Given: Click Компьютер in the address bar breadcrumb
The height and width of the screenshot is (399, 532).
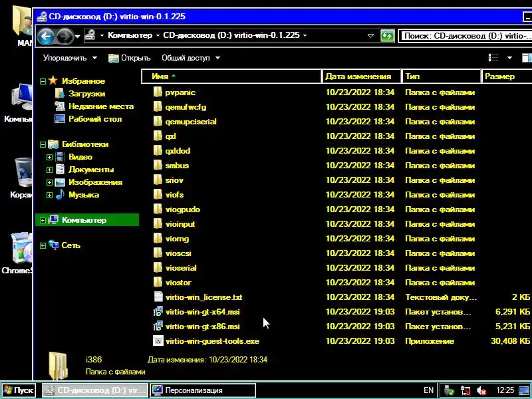Looking at the screenshot, I should click(x=130, y=35).
